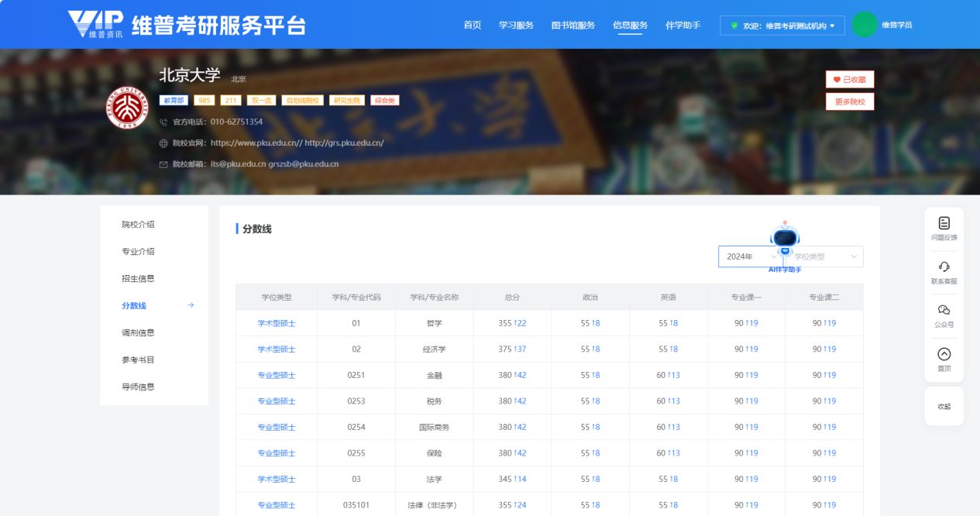Click the 置顶 back-to-top icon

(944, 355)
